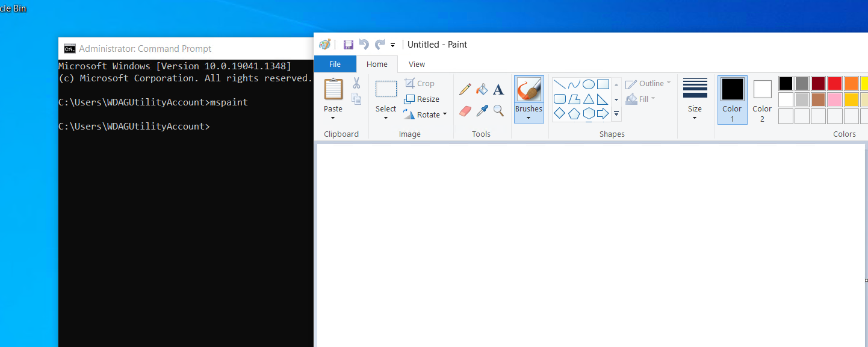The width and height of the screenshot is (868, 347).
Task: Choose the Oval shape
Action: tap(589, 84)
